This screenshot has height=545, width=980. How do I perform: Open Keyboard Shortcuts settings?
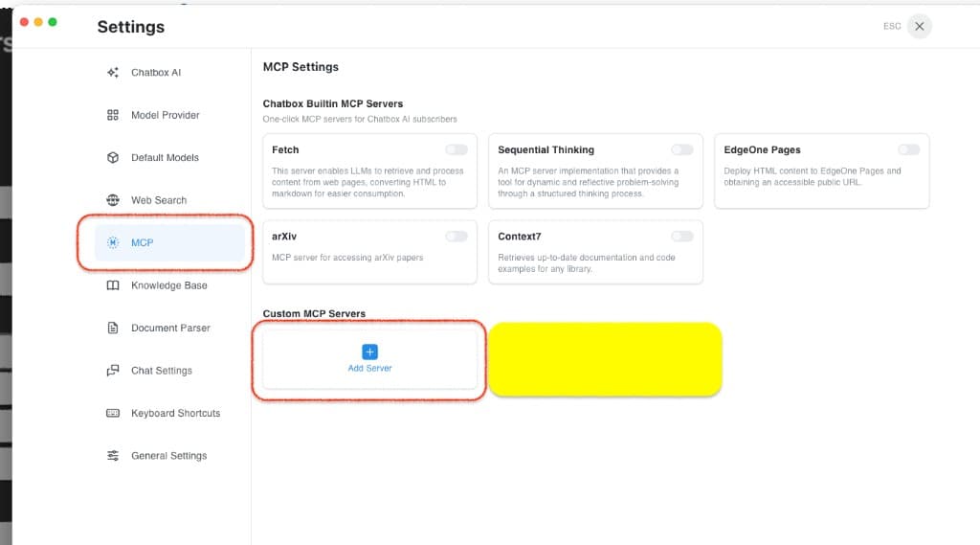pos(169,413)
